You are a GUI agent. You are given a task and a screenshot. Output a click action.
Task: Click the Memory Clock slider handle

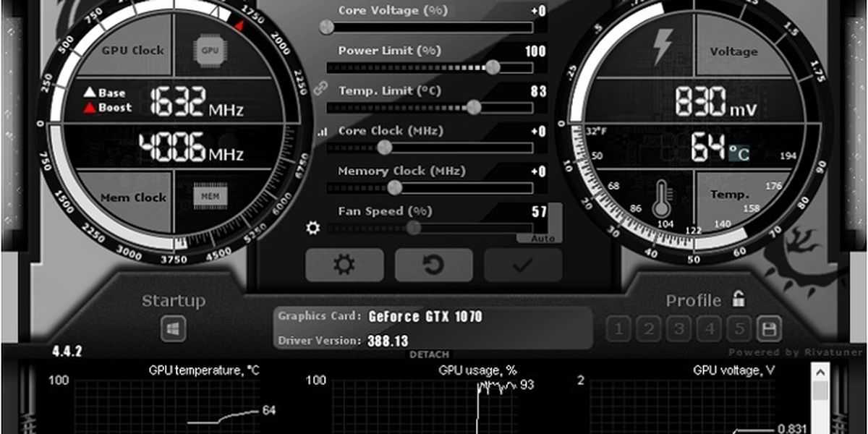(394, 187)
